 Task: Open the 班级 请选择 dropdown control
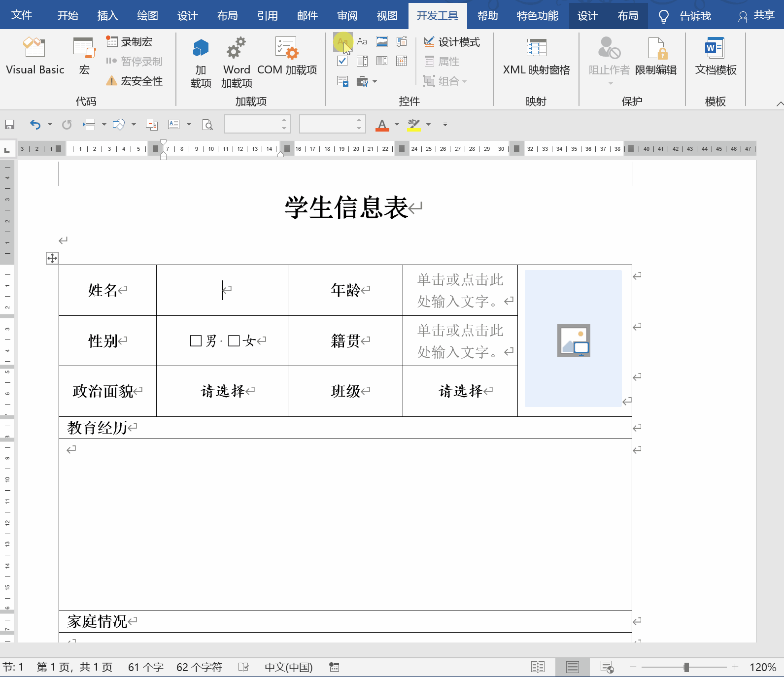pyautogui.click(x=461, y=391)
